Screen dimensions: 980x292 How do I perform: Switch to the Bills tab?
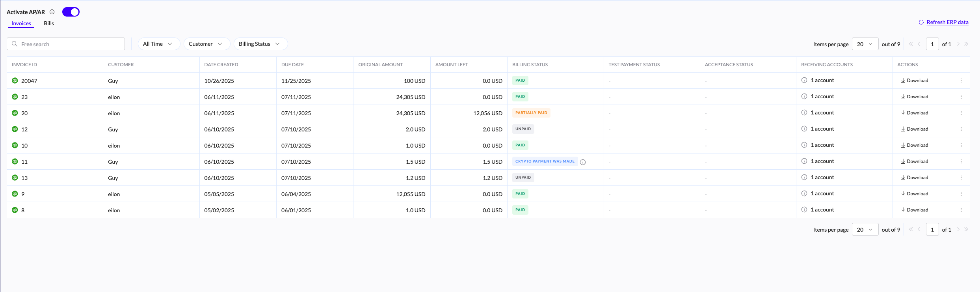point(49,23)
